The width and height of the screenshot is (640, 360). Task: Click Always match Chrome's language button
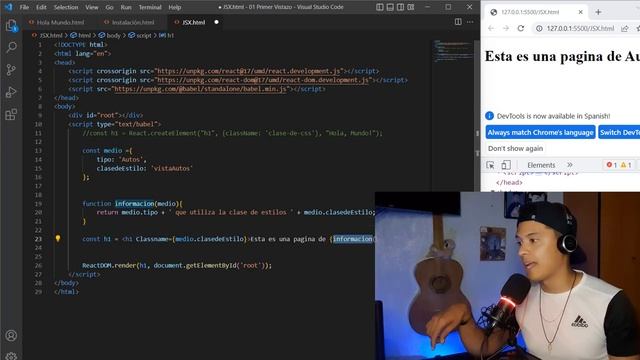point(540,132)
